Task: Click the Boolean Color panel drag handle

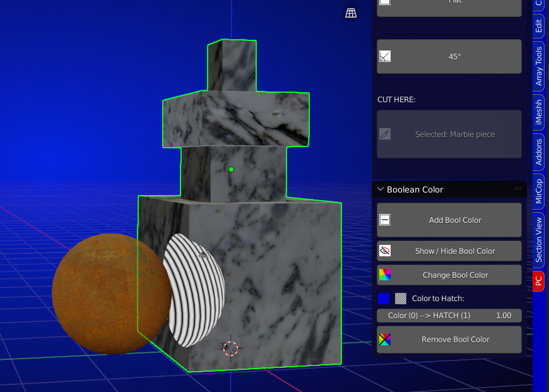Action: [x=518, y=189]
